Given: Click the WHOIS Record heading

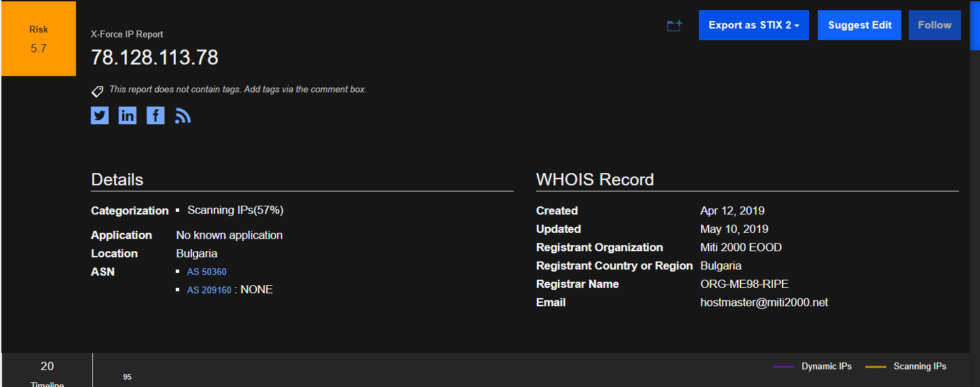Looking at the screenshot, I should pyautogui.click(x=595, y=180).
